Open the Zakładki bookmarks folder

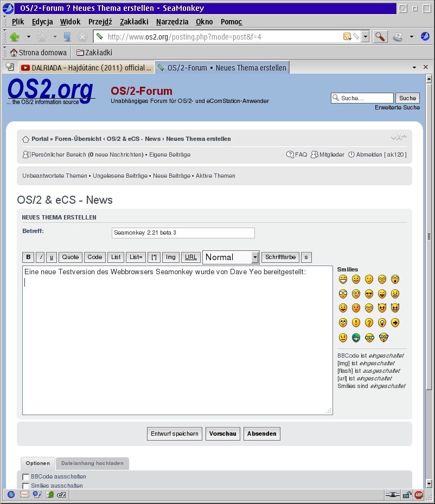pos(94,53)
